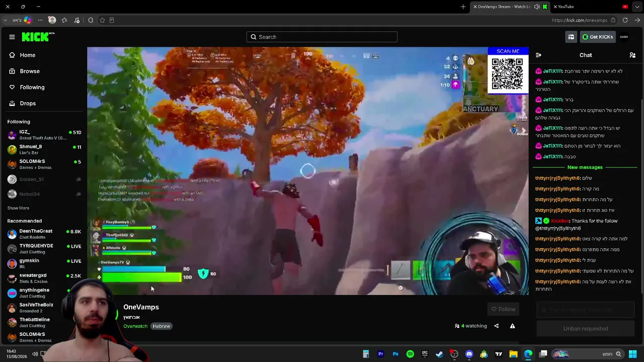Launch Epic Games from the taskbar
The width and height of the screenshot is (644, 362).
tap(425, 354)
